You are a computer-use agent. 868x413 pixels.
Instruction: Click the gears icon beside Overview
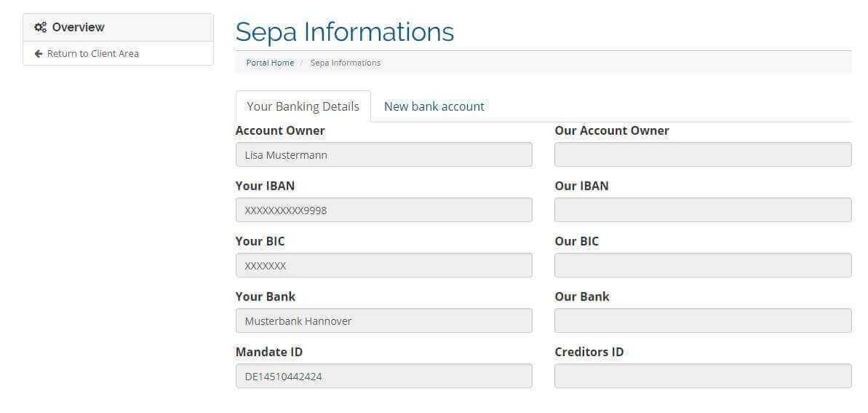tap(41, 28)
